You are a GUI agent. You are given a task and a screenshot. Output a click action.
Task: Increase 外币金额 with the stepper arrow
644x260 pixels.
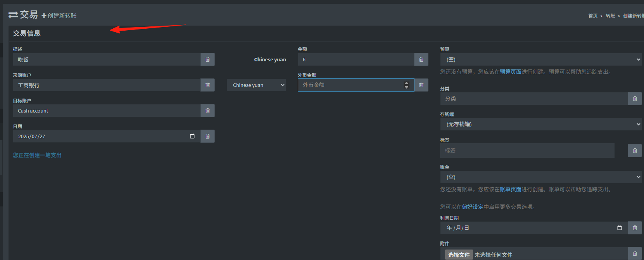click(x=406, y=83)
